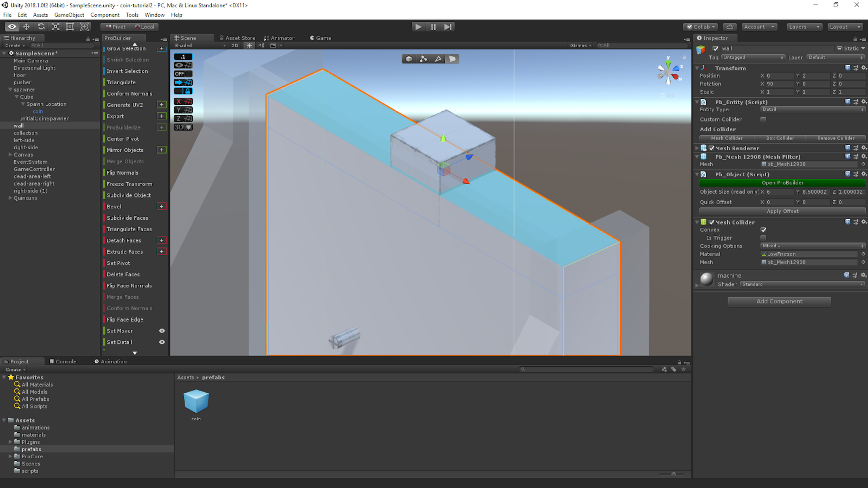Click the Box Collider button

pyautogui.click(x=780, y=138)
